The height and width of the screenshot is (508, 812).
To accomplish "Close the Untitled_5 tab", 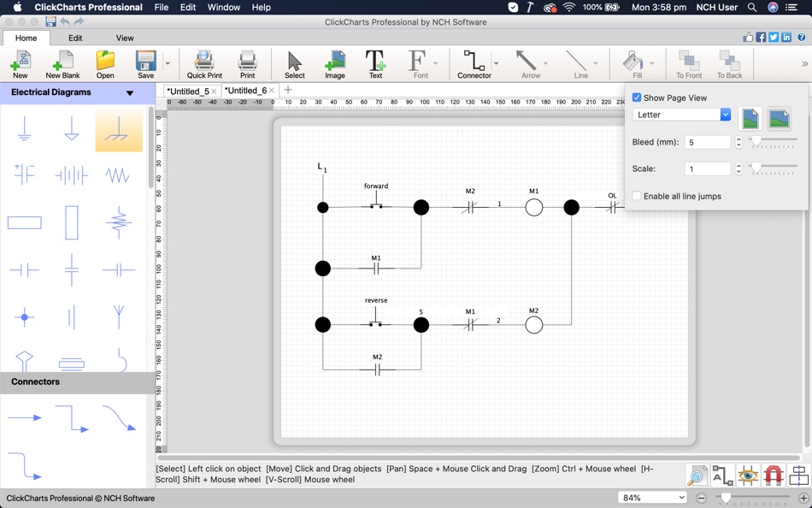I will 214,92.
